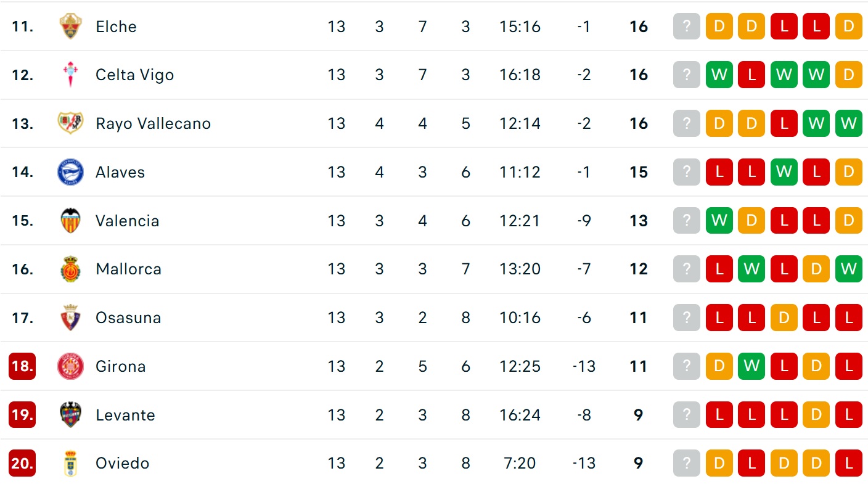This screenshot has height=484, width=868.
Task: Open the Elche team page
Action: (116, 27)
